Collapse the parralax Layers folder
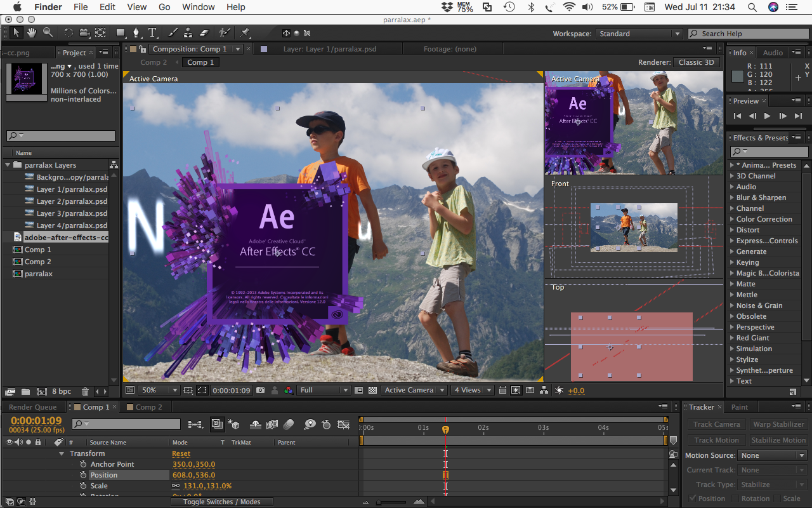This screenshot has height=508, width=812. (x=8, y=165)
